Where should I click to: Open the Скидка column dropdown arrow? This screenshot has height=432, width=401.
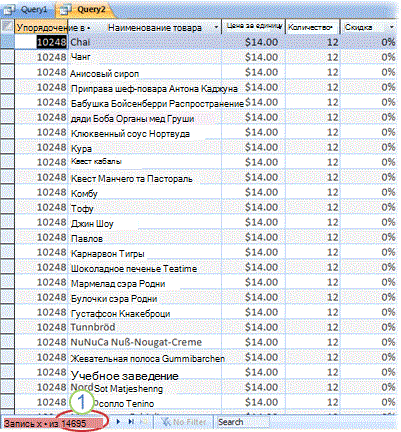[392, 27]
